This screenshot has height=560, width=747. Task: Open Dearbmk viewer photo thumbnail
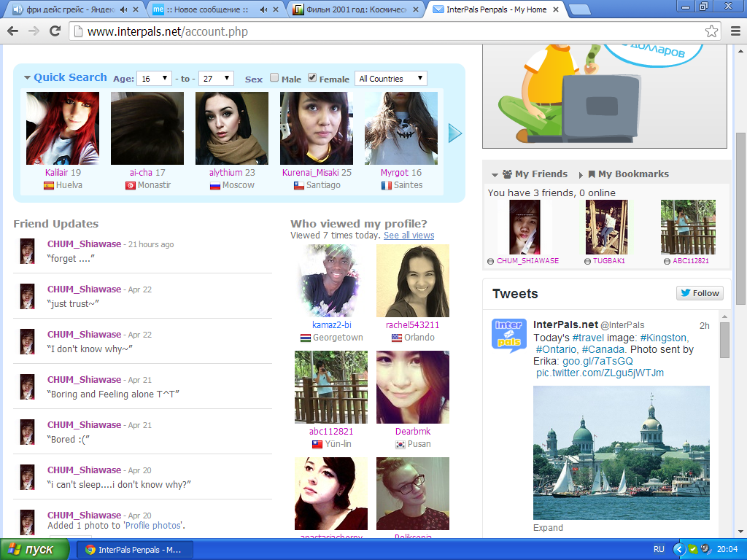413,387
